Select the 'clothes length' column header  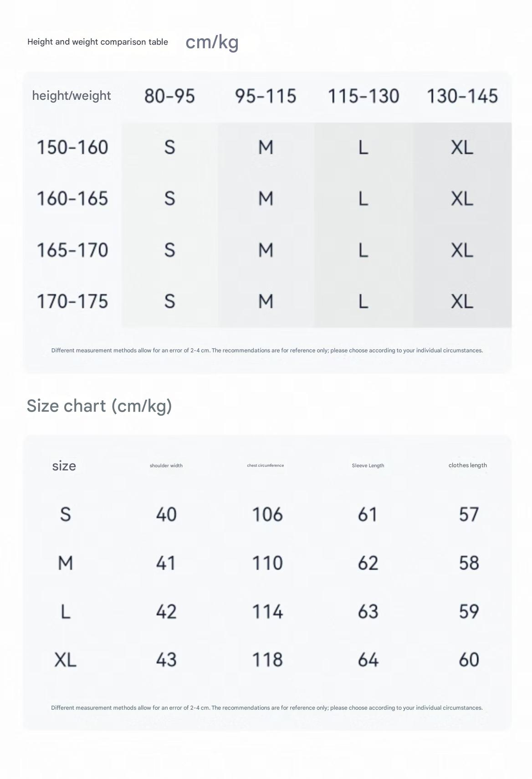(468, 465)
